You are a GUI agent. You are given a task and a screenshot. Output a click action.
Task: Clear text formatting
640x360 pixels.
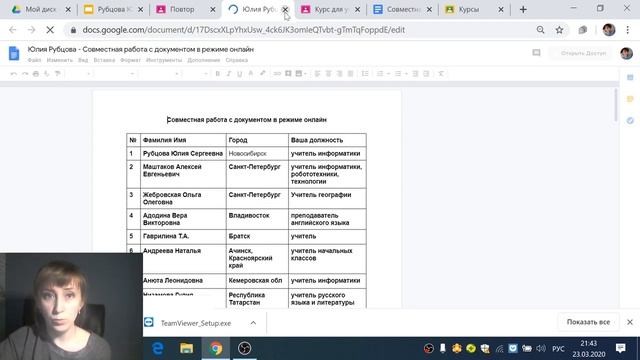[x=441, y=74]
